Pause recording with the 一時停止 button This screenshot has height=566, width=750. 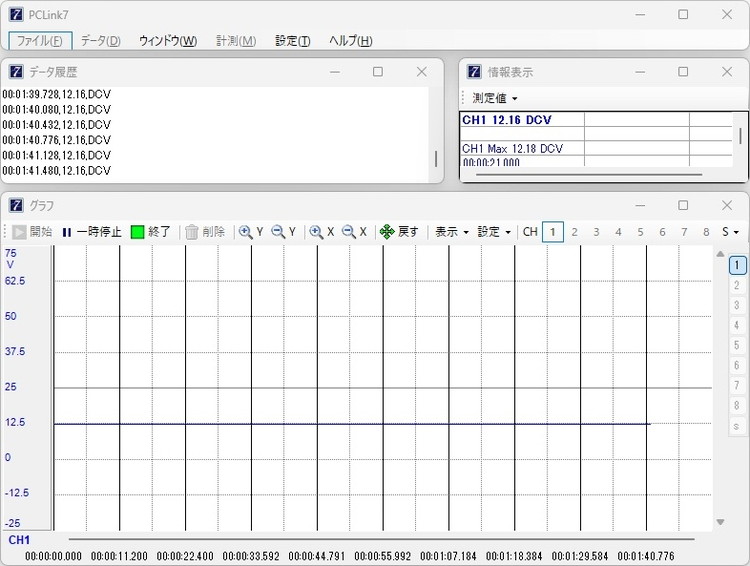point(91,232)
